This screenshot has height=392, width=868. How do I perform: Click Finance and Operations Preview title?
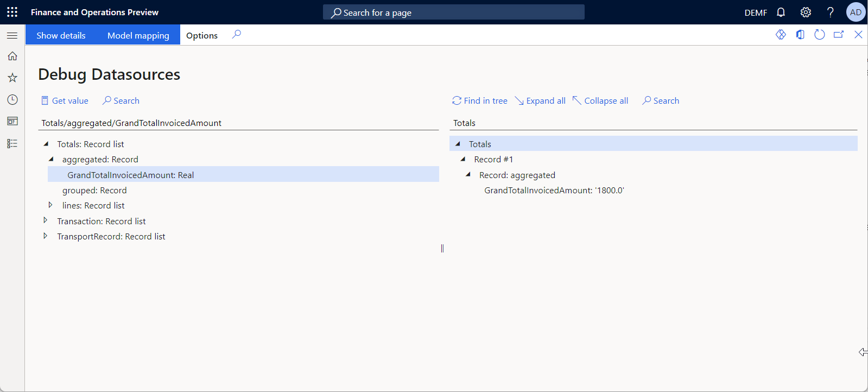click(94, 12)
